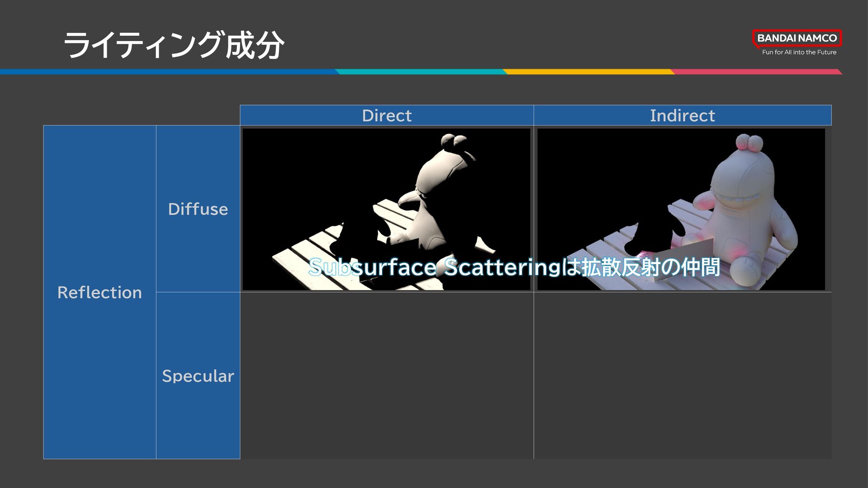Click the ライティング成分 slide title
868x488 pixels.
pyautogui.click(x=174, y=45)
